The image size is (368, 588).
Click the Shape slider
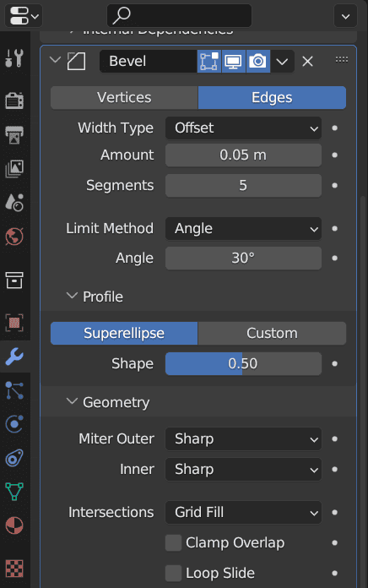243,363
